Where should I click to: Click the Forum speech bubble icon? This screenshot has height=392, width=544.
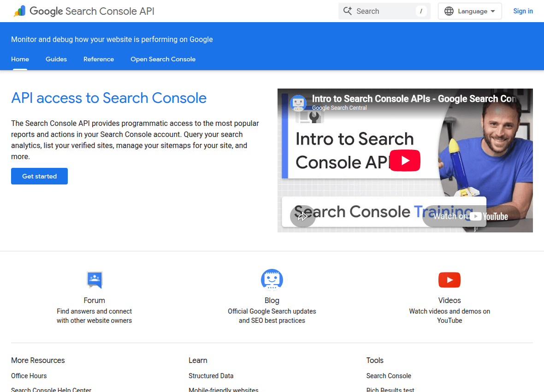[95, 280]
